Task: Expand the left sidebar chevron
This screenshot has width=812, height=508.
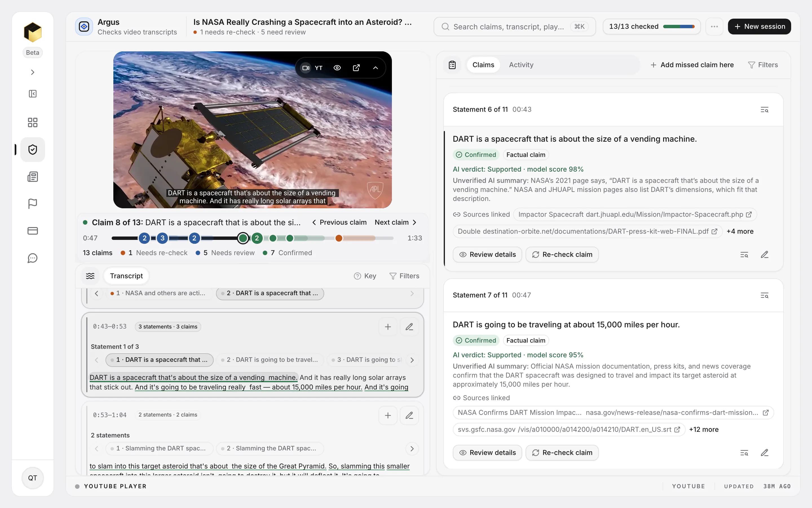Action: click(32, 72)
